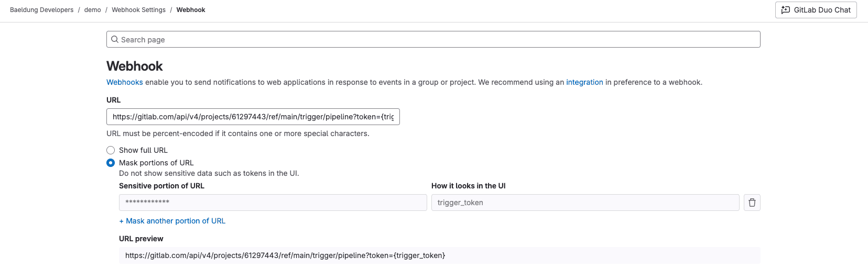Focus the Search page field
868x269 pixels.
click(433, 39)
